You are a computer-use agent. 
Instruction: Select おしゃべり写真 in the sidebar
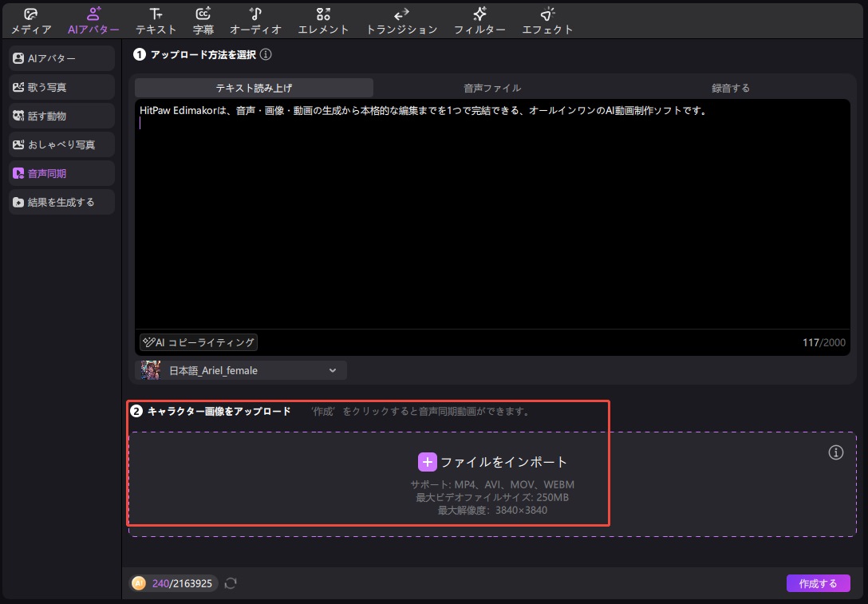(x=61, y=144)
